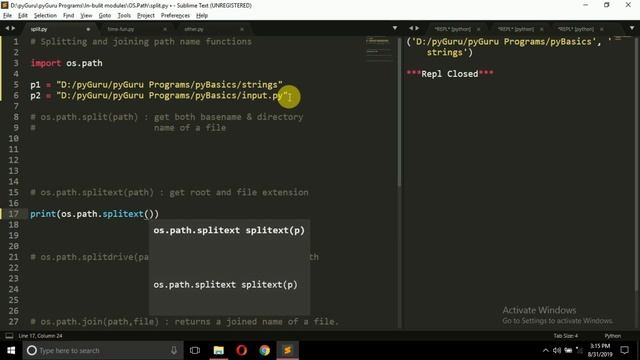The width and height of the screenshot is (640, 360).
Task: Click the taskbar search box
Action: click(x=102, y=350)
